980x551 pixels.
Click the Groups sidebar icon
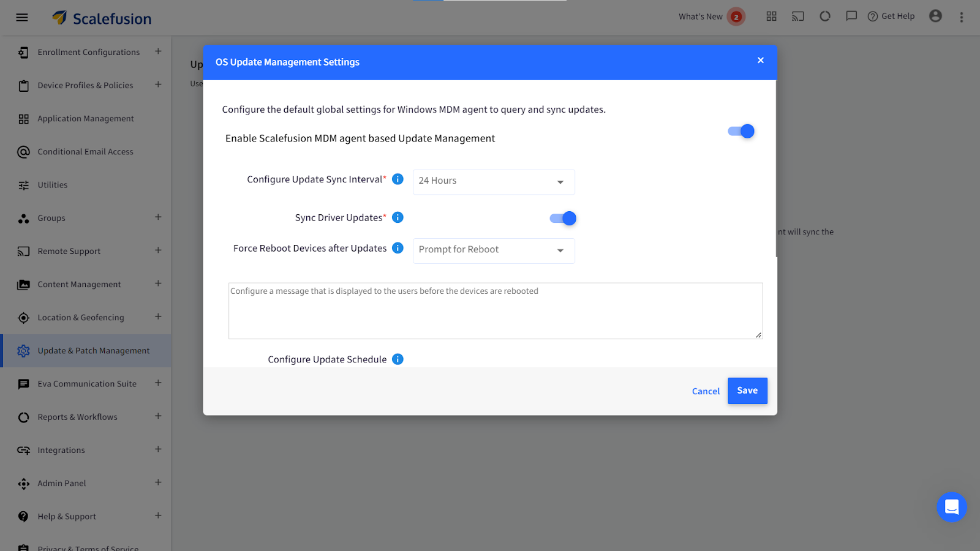pyautogui.click(x=23, y=218)
